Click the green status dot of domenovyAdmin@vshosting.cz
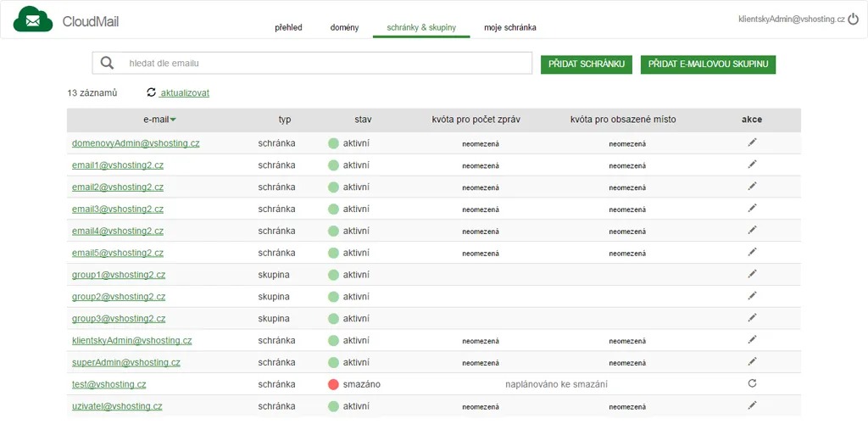This screenshot has height=441, width=868. 333,143
